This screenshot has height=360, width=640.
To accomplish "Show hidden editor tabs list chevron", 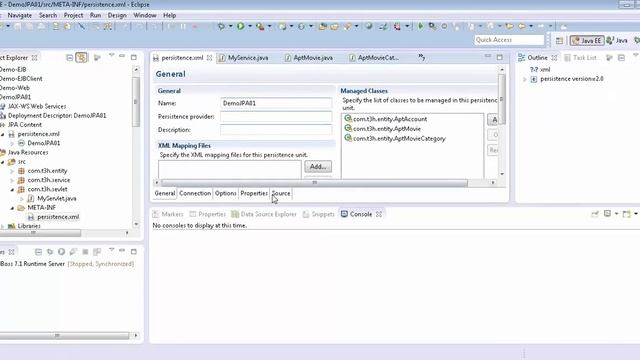I will tap(422, 58).
